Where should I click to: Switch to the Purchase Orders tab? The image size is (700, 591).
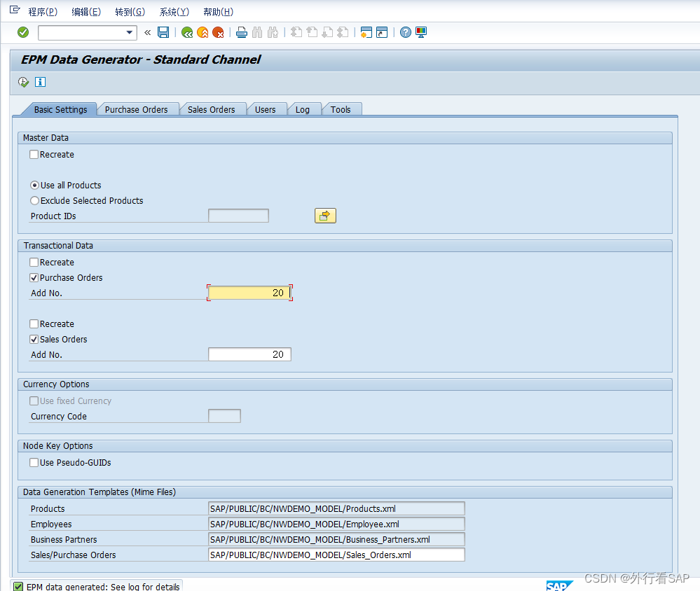pyautogui.click(x=136, y=109)
